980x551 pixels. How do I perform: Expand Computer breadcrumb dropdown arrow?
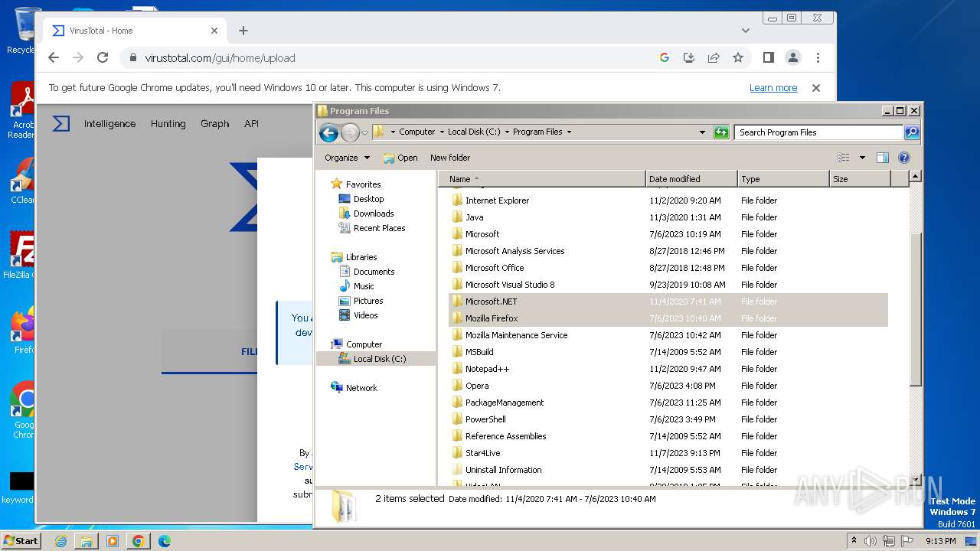(441, 132)
